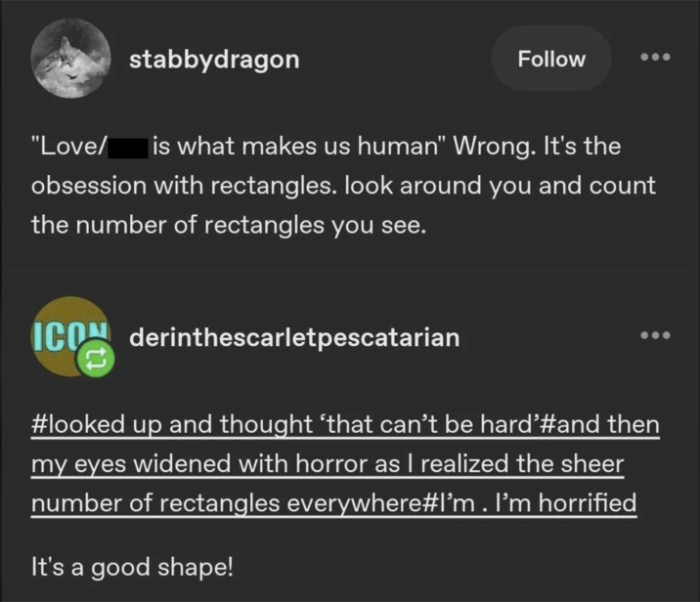Open the derinthescarletpescatarian blog name
This screenshot has height=602, width=700.
point(294,337)
